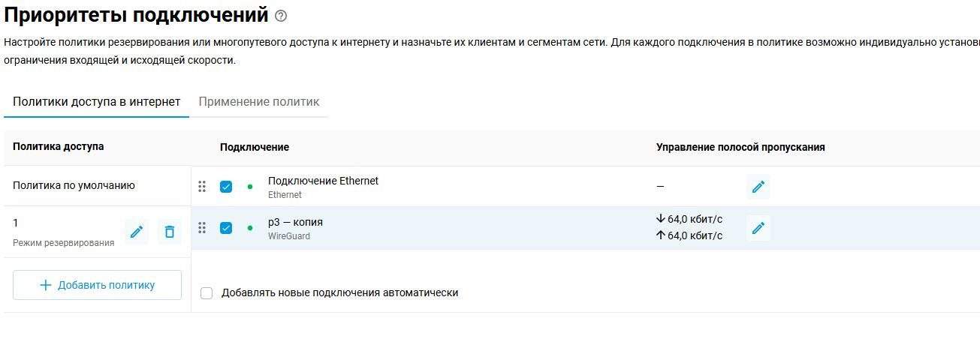
Task: Select Политика по умолчанию in the policy list
Action: click(x=74, y=185)
